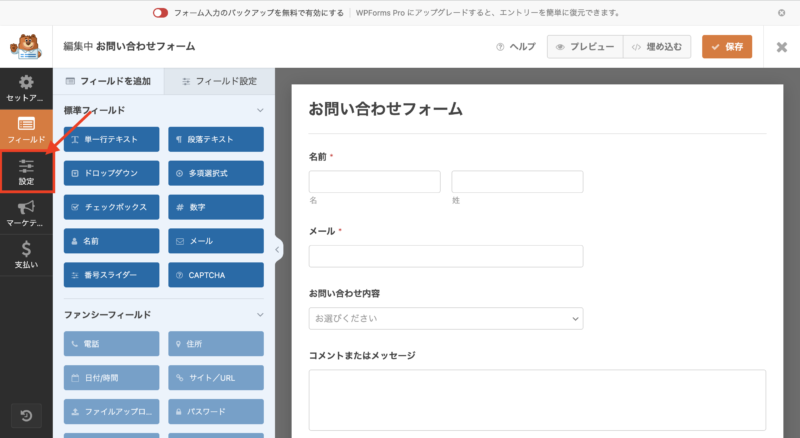
Task: Open the お選びください dropdown
Action: tap(446, 319)
